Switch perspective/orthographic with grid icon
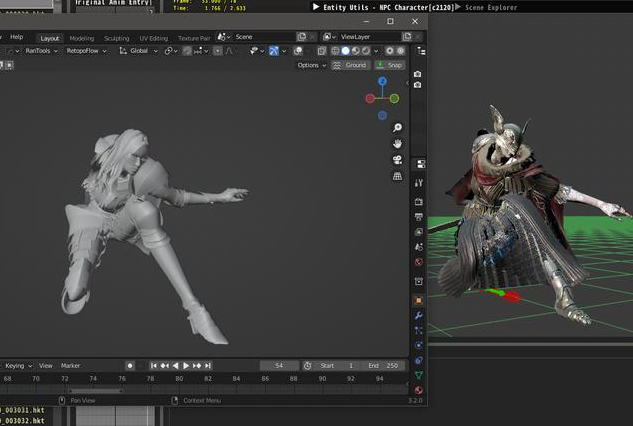 [x=397, y=176]
